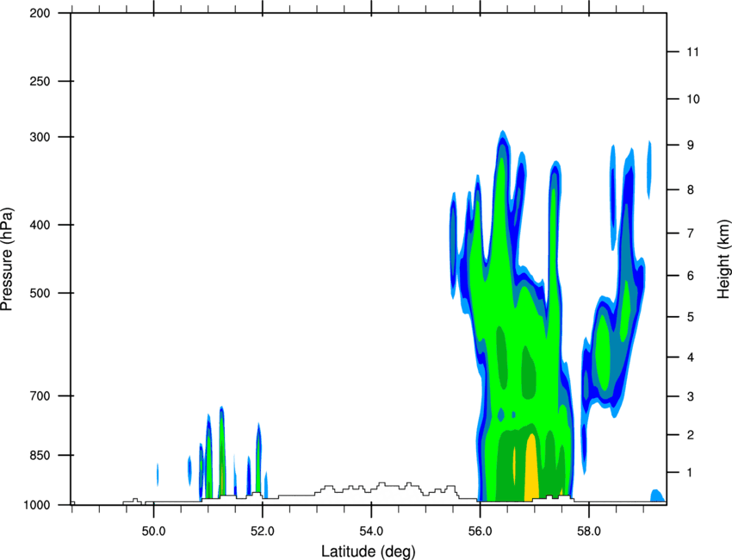Click the Pressure (hPa) axis title
Screen dimensions: 732x560
click(7, 259)
